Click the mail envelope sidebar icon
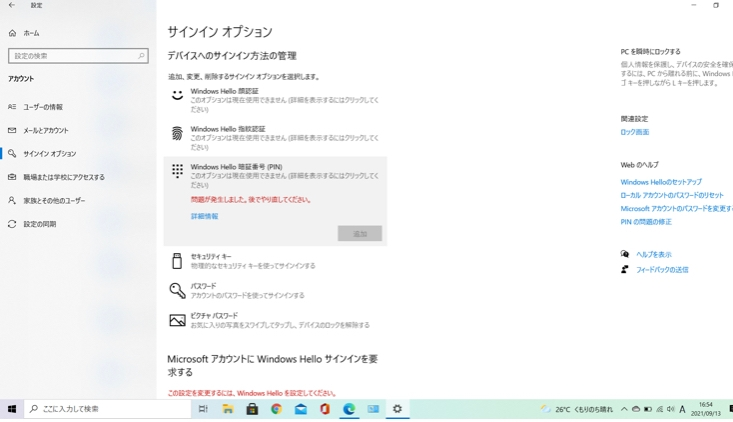Image resolution: width=733 pixels, height=422 pixels. pyautogui.click(x=12, y=130)
